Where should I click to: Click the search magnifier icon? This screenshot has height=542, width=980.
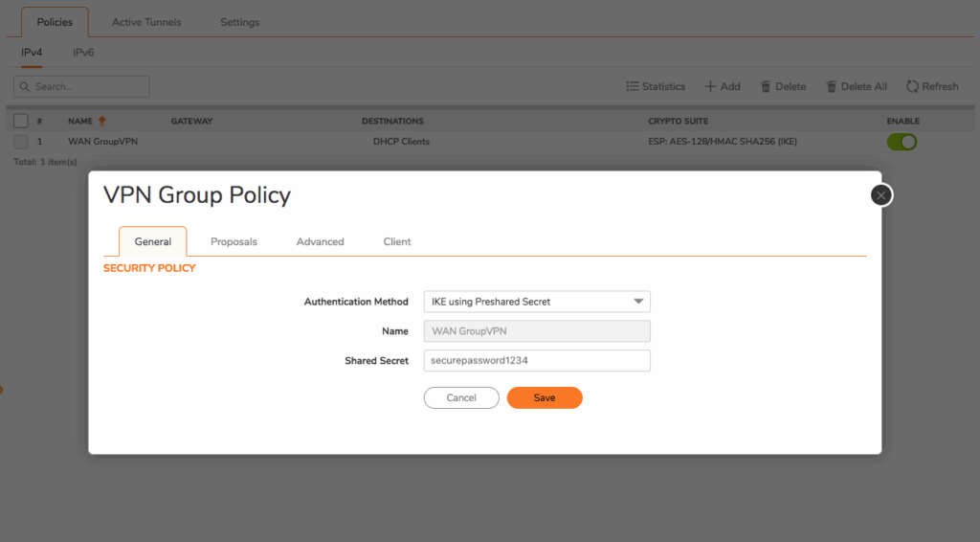(x=24, y=86)
